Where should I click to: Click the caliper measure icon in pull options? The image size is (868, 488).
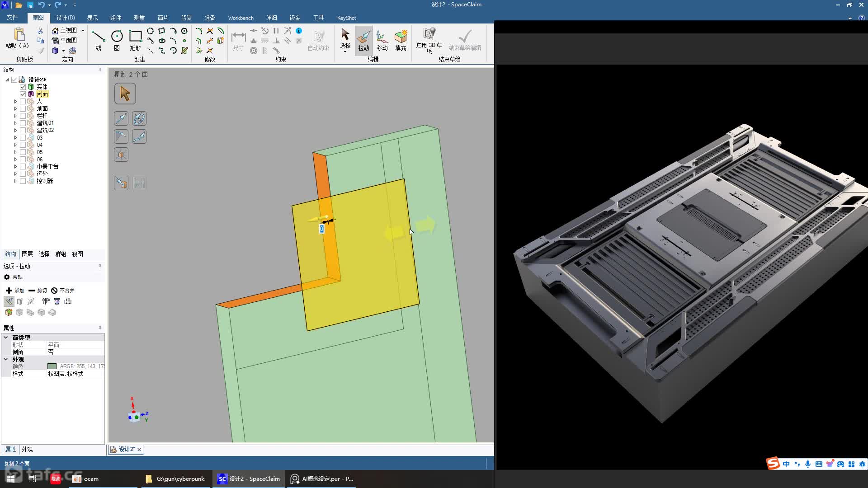click(x=46, y=301)
